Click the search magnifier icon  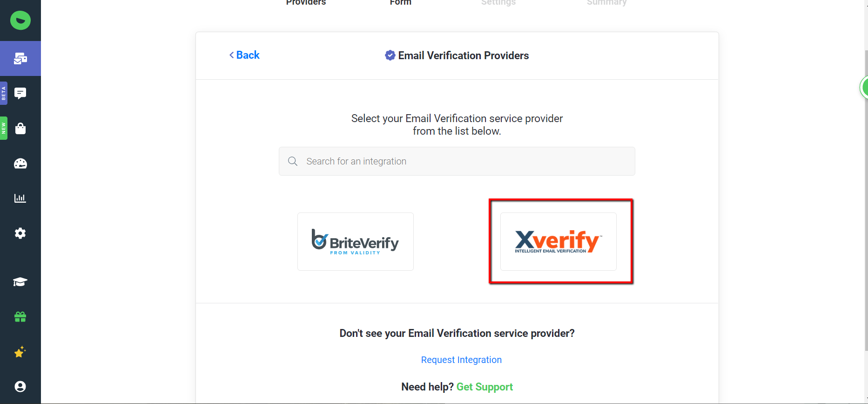pos(293,161)
